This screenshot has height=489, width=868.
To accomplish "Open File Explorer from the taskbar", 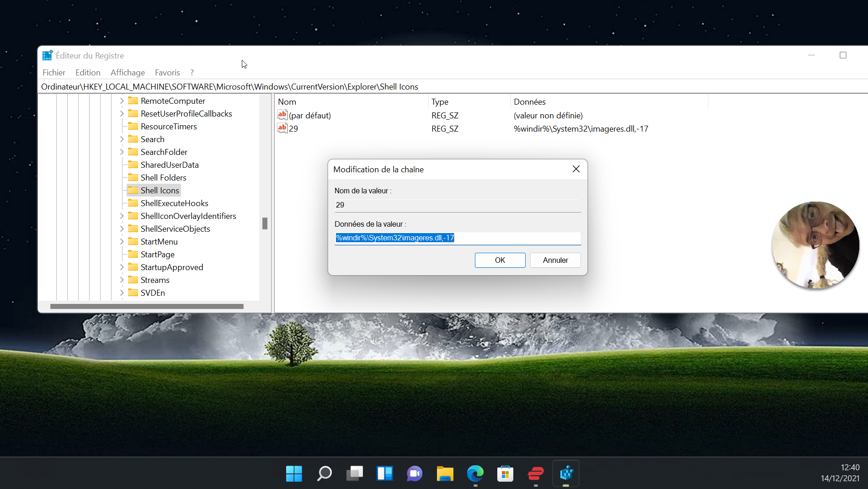I will click(x=445, y=473).
